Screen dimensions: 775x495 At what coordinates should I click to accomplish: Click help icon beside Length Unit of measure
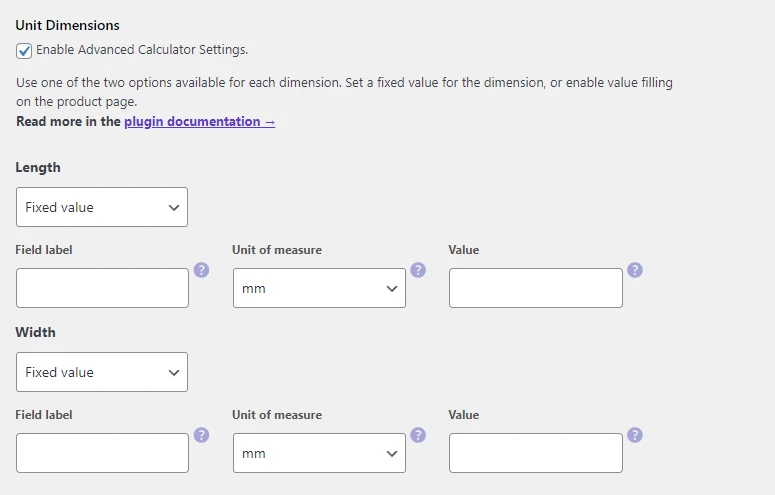tap(418, 270)
